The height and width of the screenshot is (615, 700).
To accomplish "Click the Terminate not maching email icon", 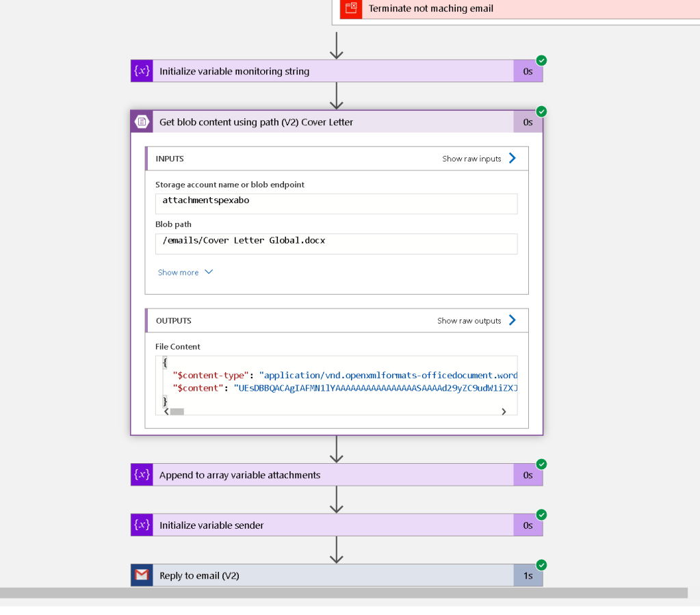I will [351, 9].
